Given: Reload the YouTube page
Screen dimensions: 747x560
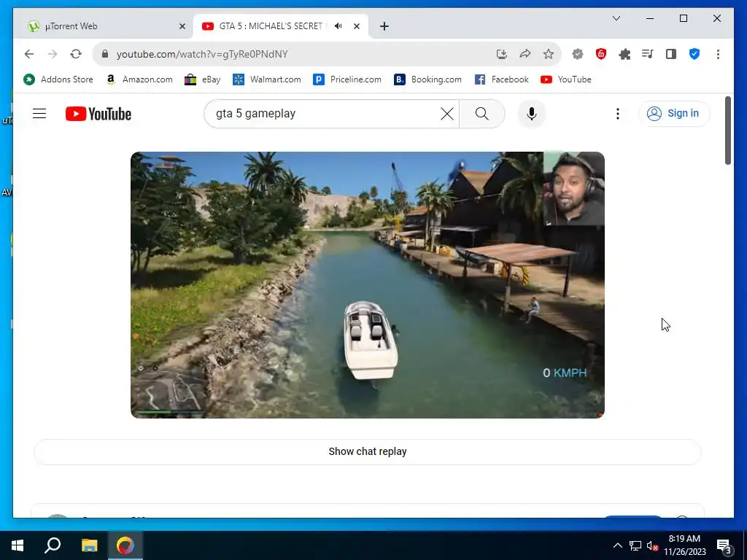Looking at the screenshot, I should [76, 54].
